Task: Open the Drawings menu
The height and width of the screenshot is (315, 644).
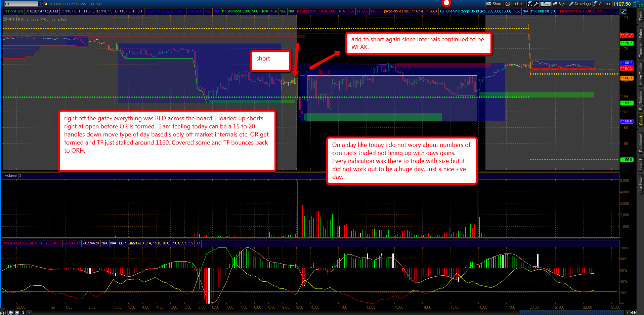Action: coord(580,4)
